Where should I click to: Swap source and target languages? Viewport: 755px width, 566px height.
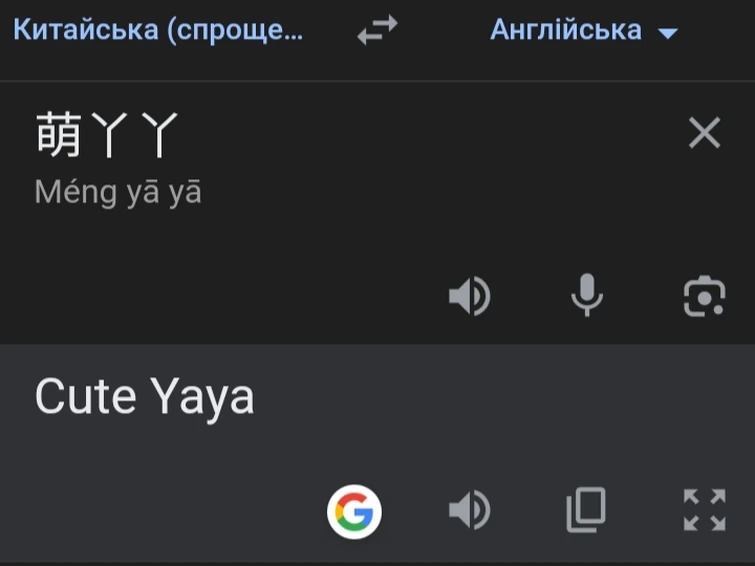[377, 31]
